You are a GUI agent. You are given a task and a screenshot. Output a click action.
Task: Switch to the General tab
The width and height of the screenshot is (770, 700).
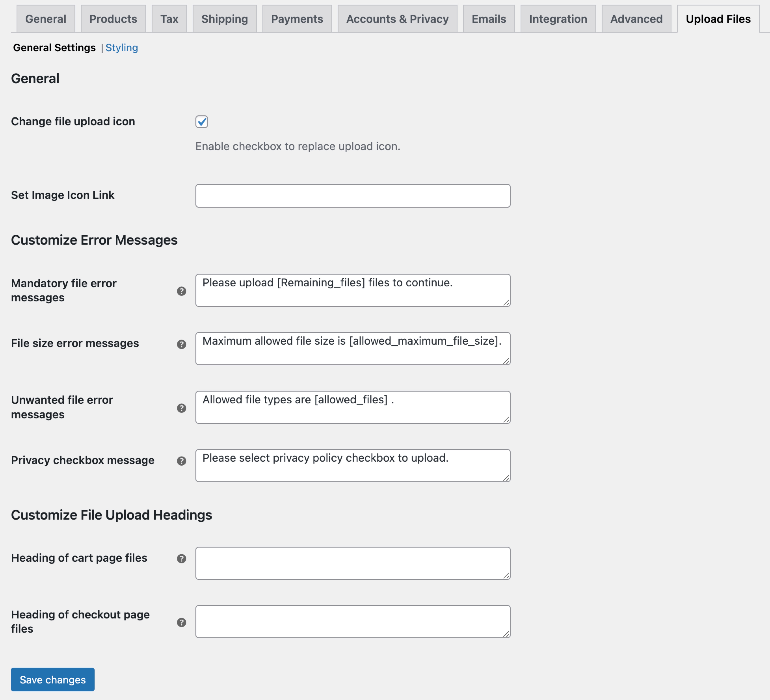click(46, 18)
